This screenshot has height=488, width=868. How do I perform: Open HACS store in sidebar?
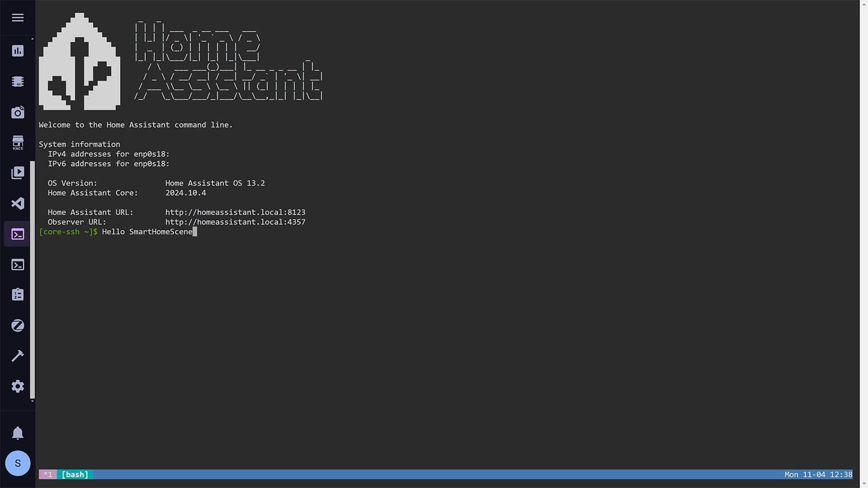pos(18,143)
